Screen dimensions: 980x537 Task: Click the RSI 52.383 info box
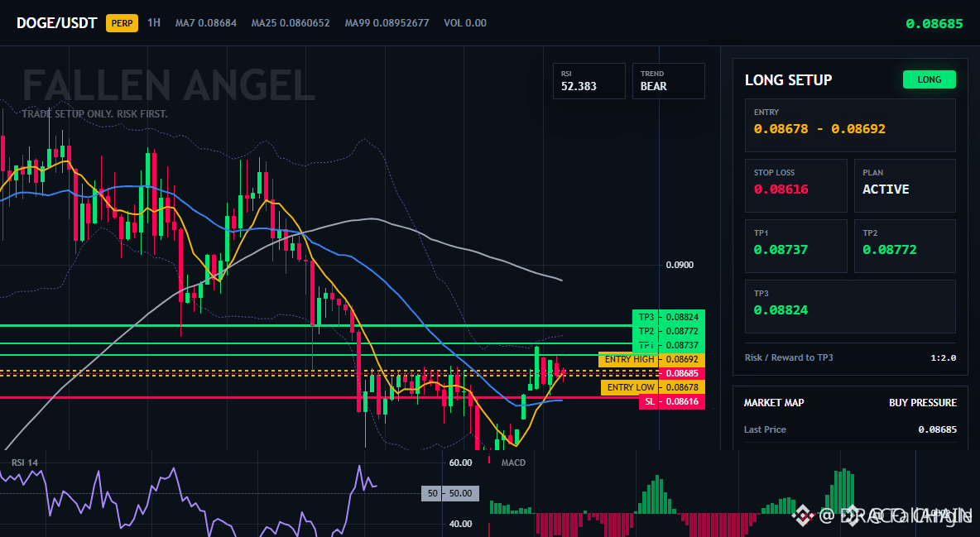(x=588, y=80)
